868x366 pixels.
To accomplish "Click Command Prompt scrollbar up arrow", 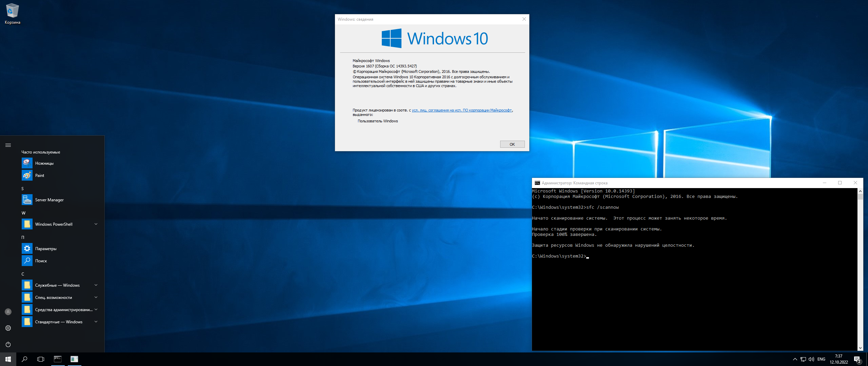I will click(x=860, y=191).
